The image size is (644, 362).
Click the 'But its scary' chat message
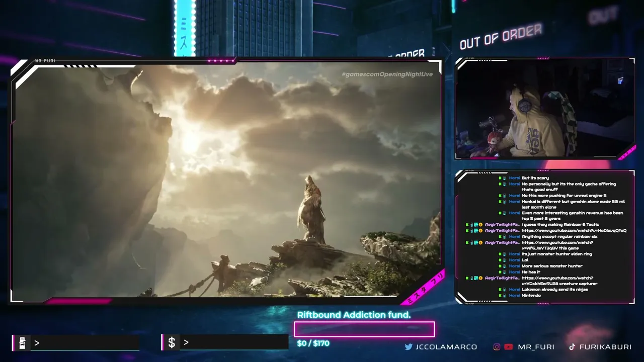535,178
